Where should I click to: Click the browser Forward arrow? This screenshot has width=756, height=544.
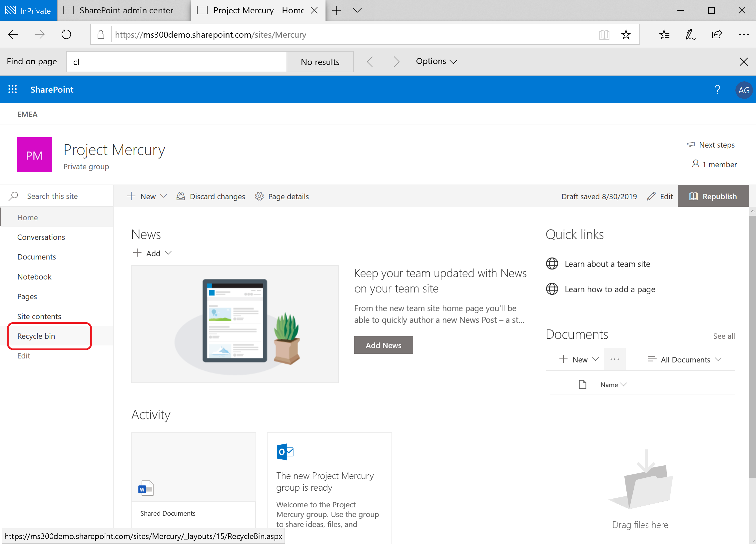pos(39,34)
